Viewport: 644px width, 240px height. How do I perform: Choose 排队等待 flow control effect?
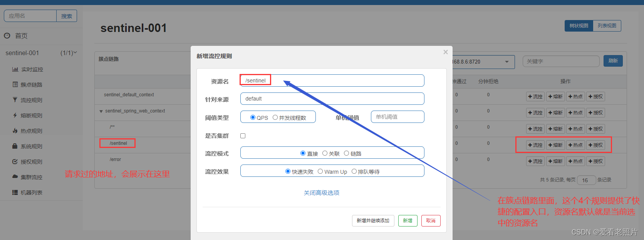(354, 171)
